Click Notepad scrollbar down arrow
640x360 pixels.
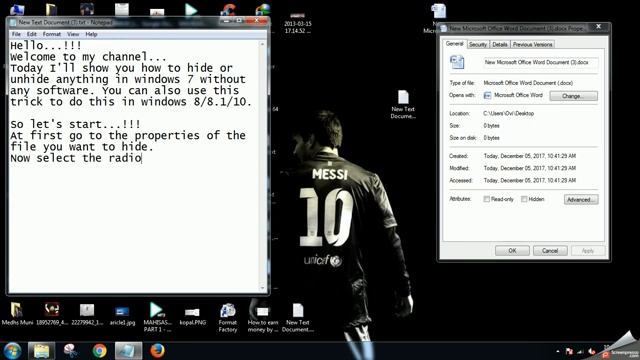[262, 288]
